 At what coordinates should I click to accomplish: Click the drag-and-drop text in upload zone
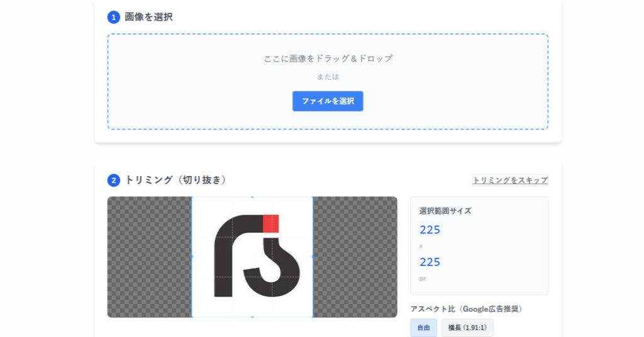(328, 58)
